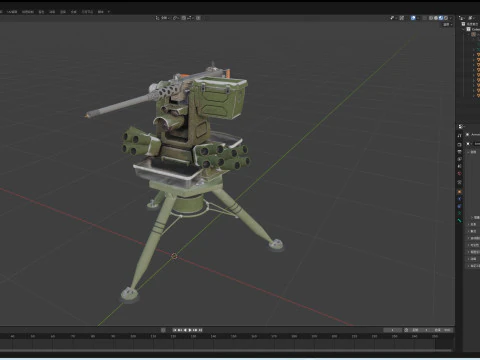Click the current frame field in timeline
Viewport: 480px width, 360px height.
(x=393, y=330)
